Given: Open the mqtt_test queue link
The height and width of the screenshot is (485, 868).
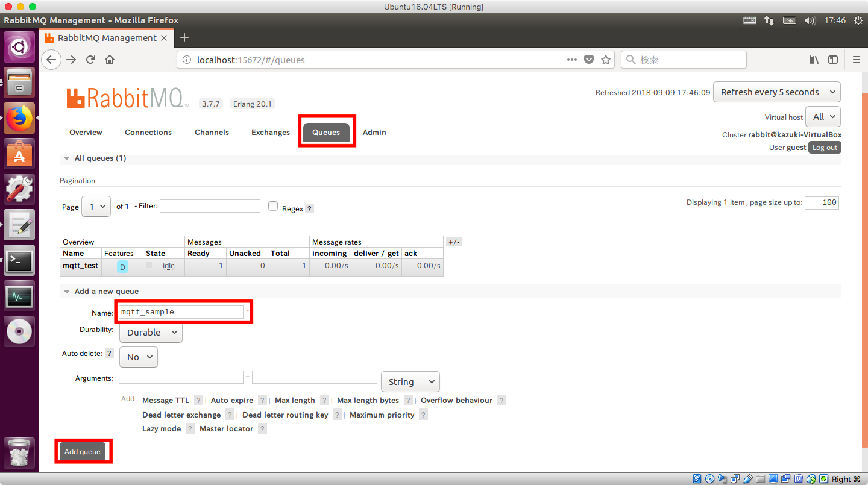Looking at the screenshot, I should (80, 266).
